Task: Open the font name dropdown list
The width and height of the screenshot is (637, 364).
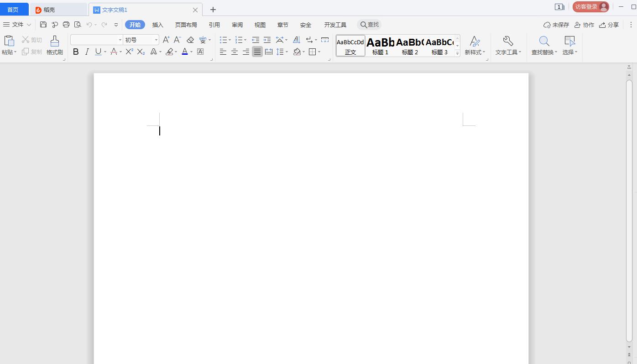Action: (120, 40)
